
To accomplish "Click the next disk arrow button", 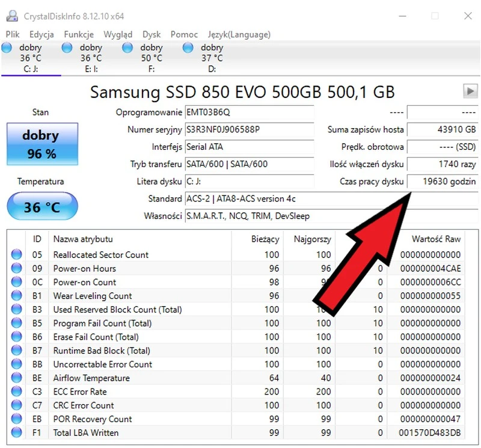I will 470,91.
